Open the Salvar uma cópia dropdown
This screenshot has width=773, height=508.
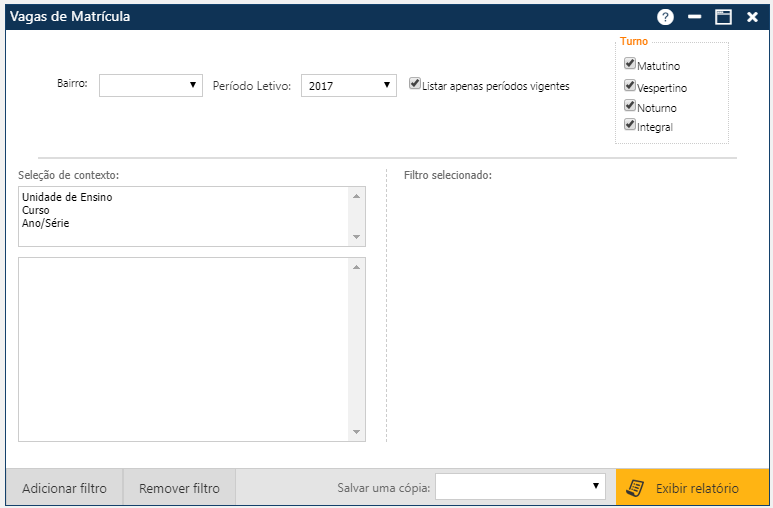point(520,487)
